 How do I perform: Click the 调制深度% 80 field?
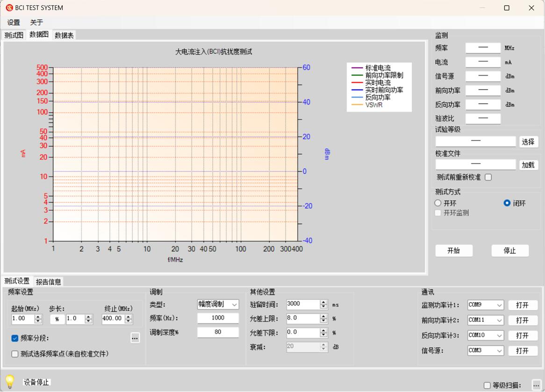[218, 332]
